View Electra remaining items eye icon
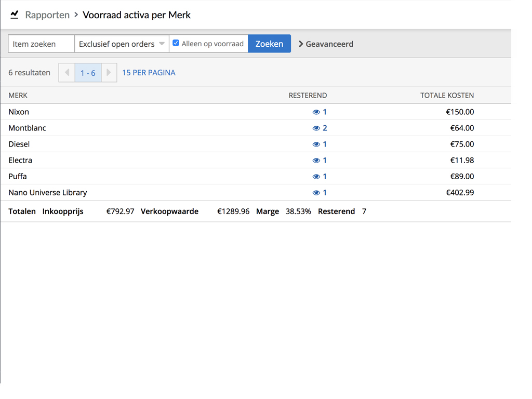Screen dimensions: 532x399 (x=316, y=161)
